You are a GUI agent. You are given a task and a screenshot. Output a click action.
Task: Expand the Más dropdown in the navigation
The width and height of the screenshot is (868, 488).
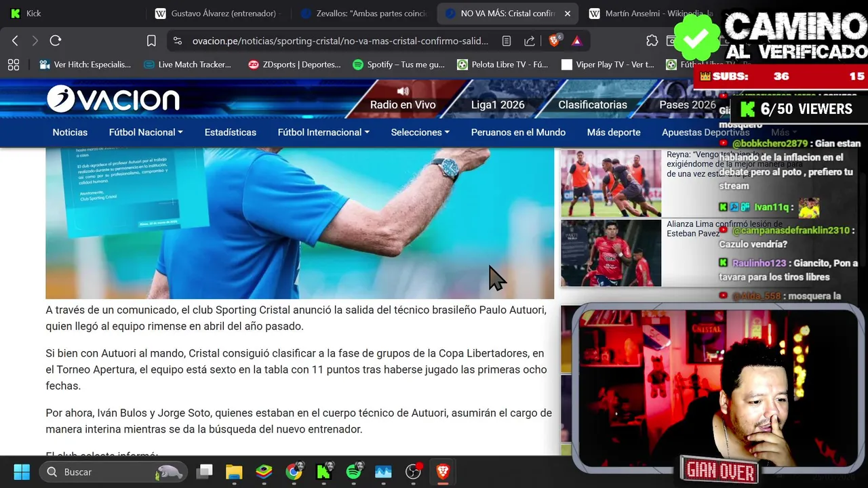click(x=783, y=132)
